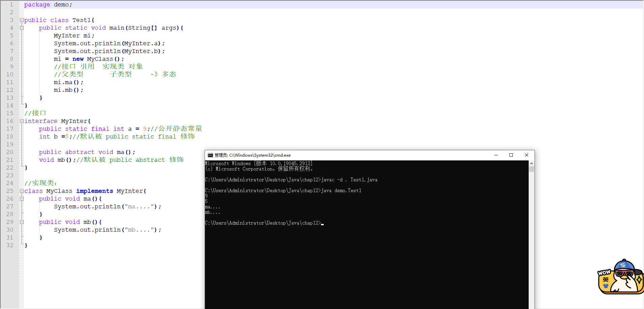Click the cmd prompt cursor on last line
The image size is (644, 309).
(x=322, y=224)
